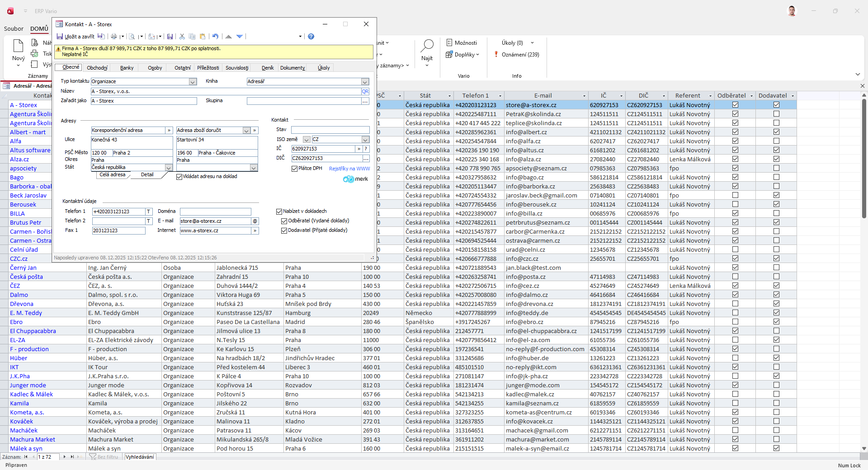
Task: Open the website with the Internet field arrow button
Action: click(255, 230)
